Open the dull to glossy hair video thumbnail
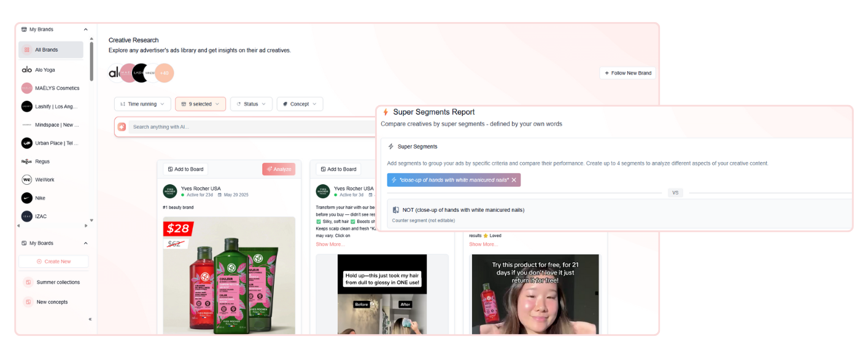The height and width of the screenshot is (358, 868). point(382,295)
